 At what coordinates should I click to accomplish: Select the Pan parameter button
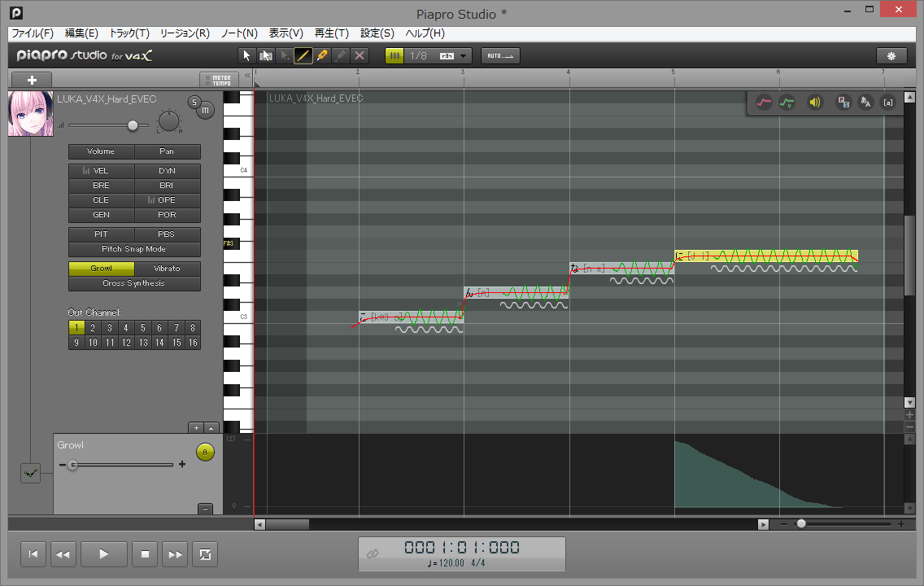pyautogui.click(x=168, y=151)
